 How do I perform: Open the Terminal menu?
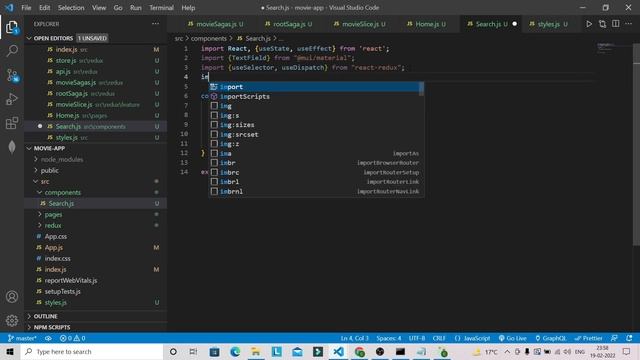coord(161,8)
